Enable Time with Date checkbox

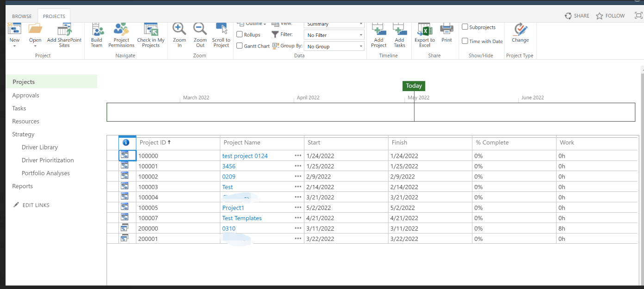pyautogui.click(x=465, y=41)
